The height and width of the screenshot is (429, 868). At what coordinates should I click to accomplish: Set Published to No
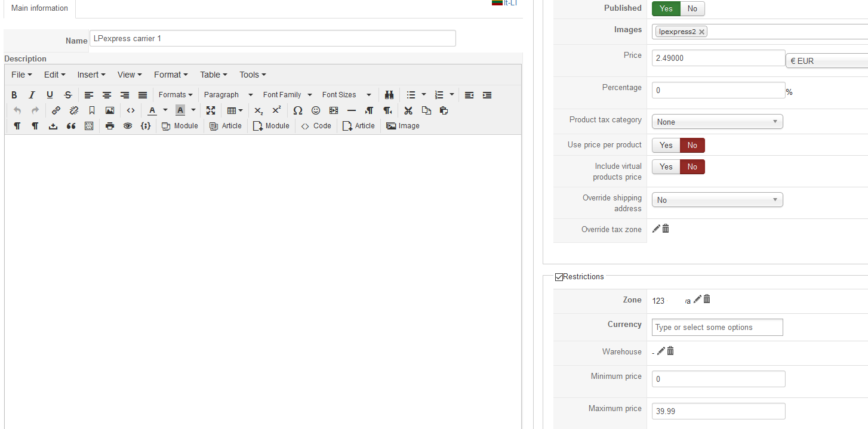692,8
